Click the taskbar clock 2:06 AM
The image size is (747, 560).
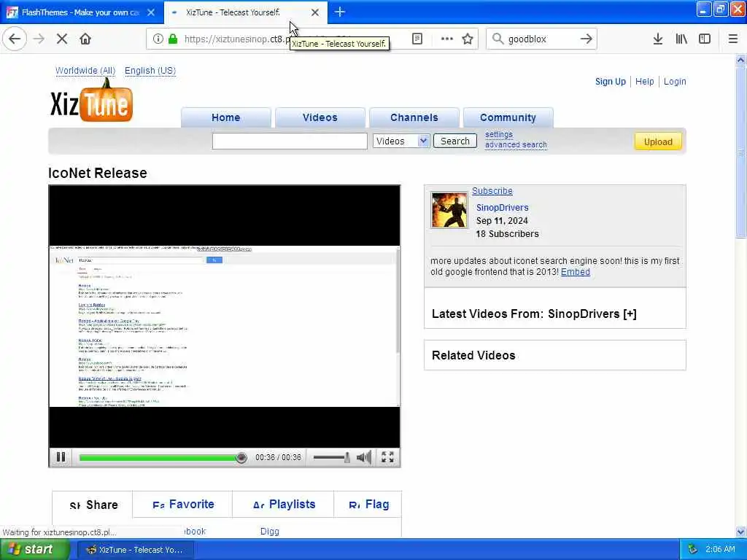(720, 550)
